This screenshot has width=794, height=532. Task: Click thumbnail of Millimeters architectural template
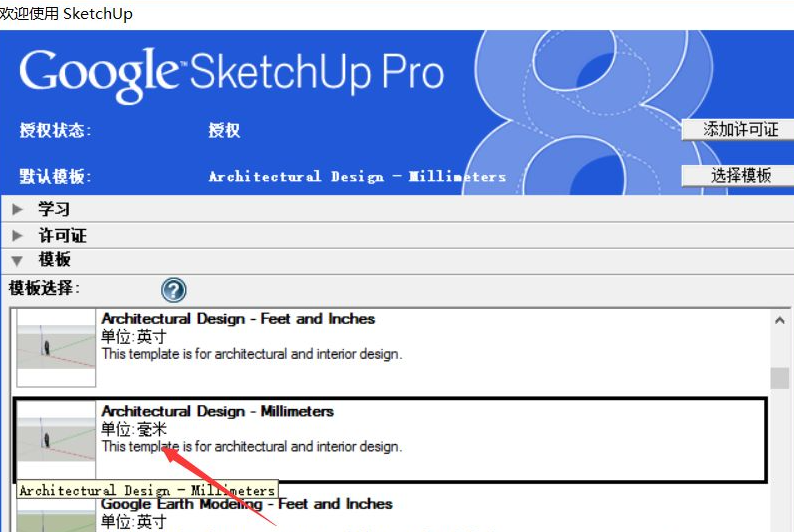tap(56, 440)
